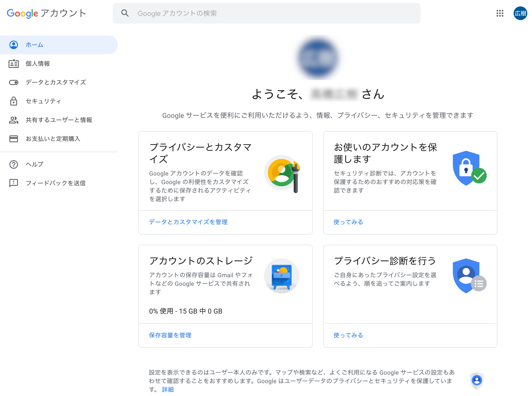Open the ホーム sidebar item

(x=35, y=45)
